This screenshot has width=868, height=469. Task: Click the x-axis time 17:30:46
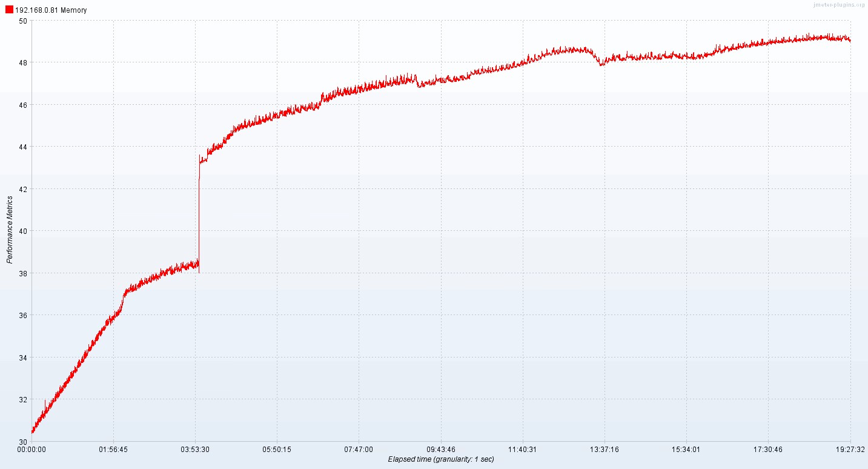tap(768, 450)
